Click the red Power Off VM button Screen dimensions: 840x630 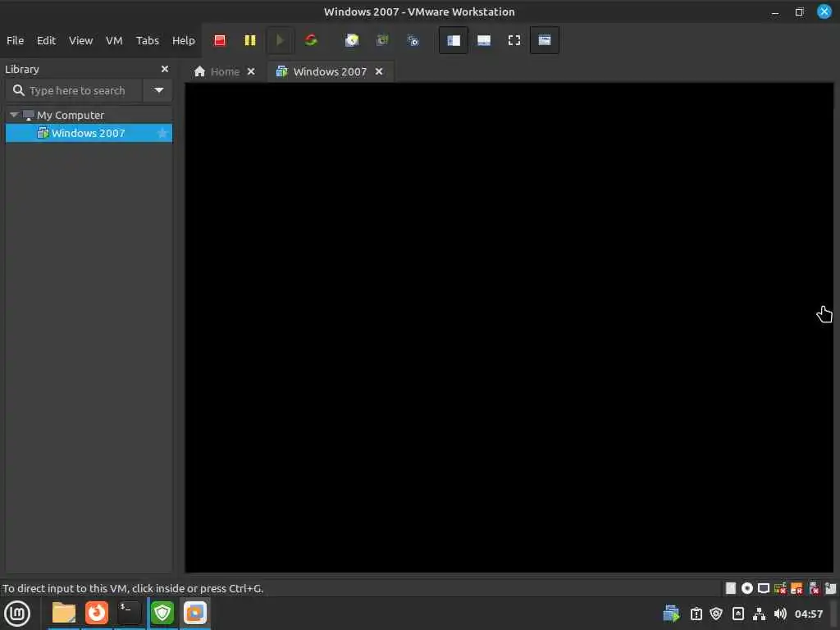[x=220, y=40]
